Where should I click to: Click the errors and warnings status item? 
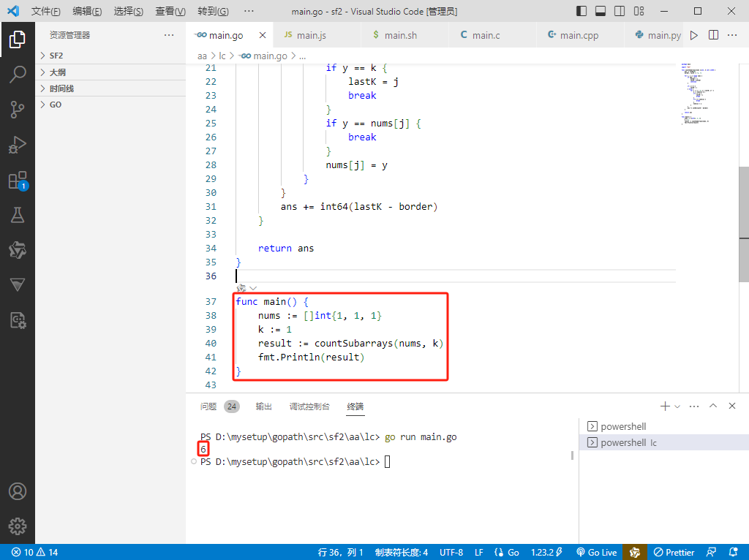click(34, 553)
